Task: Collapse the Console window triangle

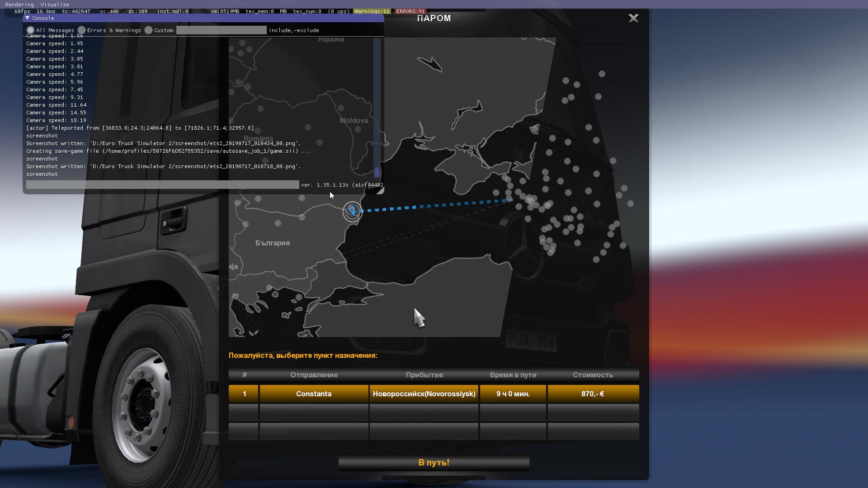Action: [28, 18]
